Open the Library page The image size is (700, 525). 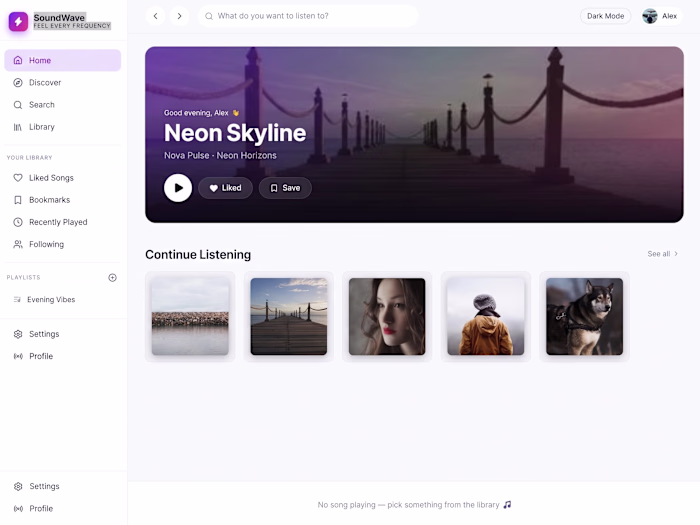(x=62, y=127)
